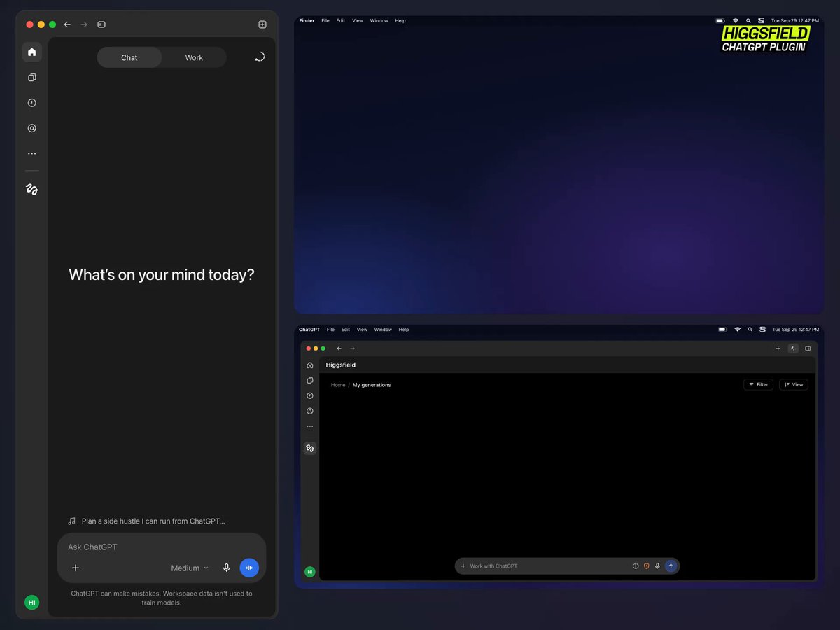The width and height of the screenshot is (840, 630).
Task: Go back using the arrow in Chat/Work window
Action: 67,24
